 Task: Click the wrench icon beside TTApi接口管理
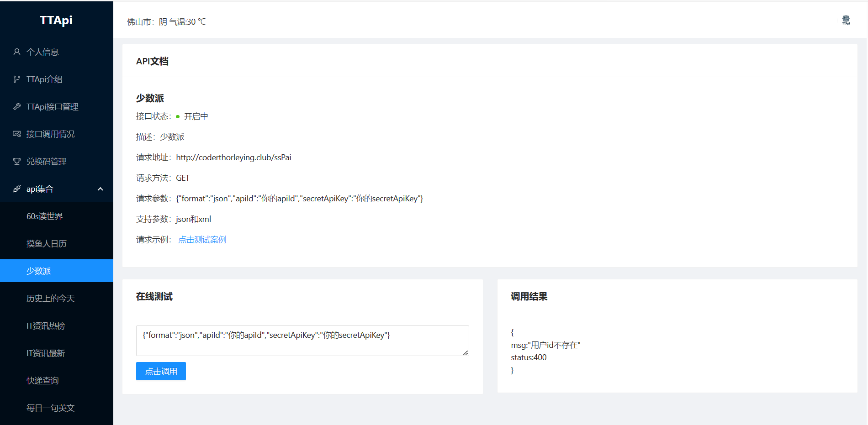17,107
